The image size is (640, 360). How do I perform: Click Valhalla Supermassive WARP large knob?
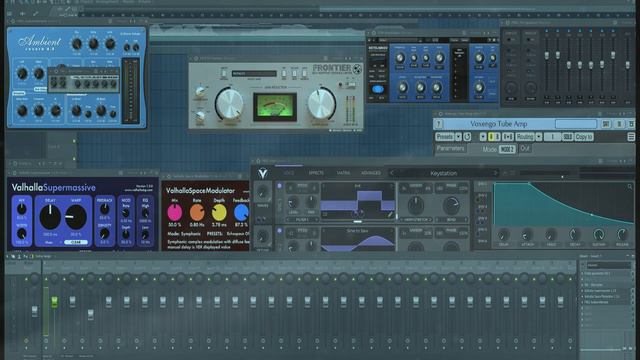[x=76, y=217]
